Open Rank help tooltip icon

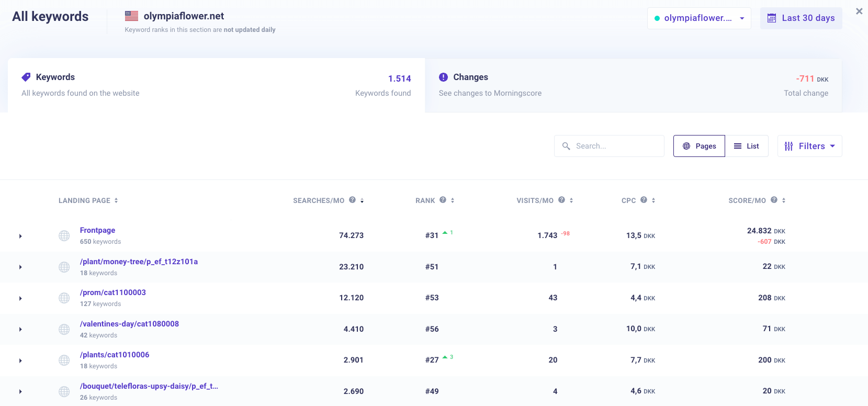coord(443,200)
